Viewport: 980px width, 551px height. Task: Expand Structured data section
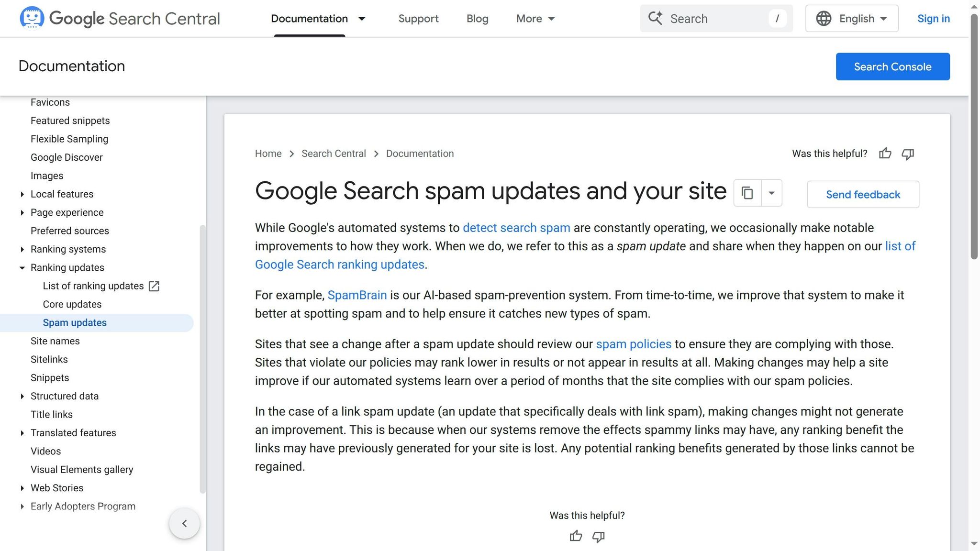(x=22, y=396)
